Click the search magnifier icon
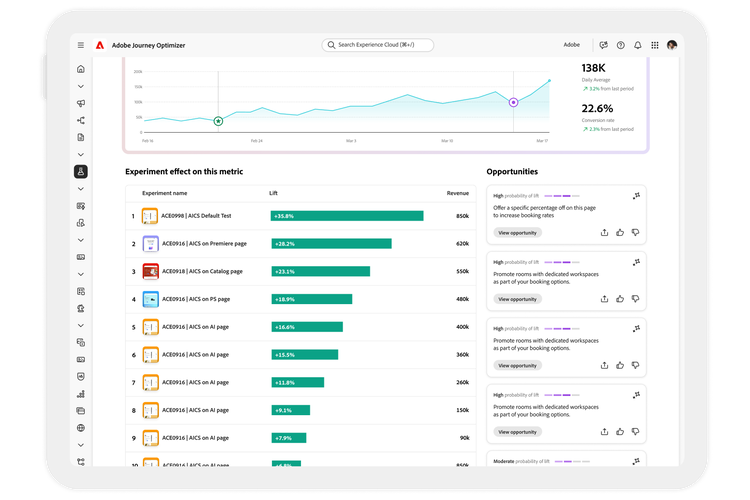The height and width of the screenshot is (500, 750). pyautogui.click(x=331, y=45)
